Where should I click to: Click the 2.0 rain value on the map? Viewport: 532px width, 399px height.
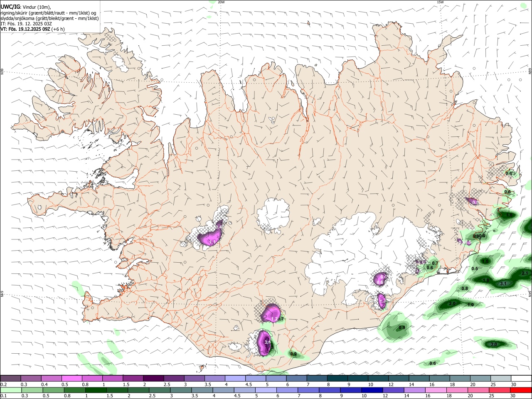tap(452, 304)
